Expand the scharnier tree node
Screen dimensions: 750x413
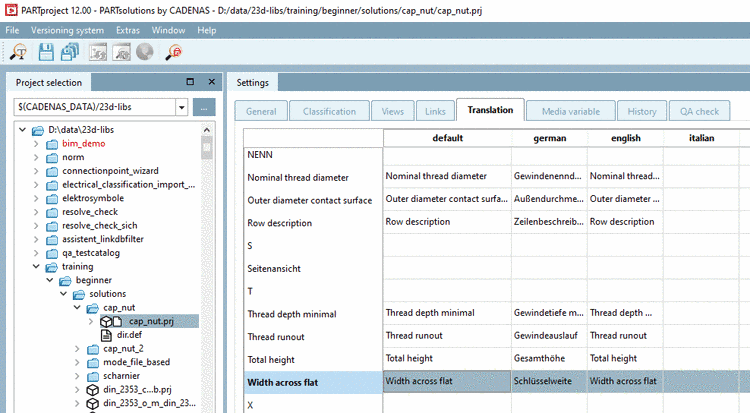77,376
